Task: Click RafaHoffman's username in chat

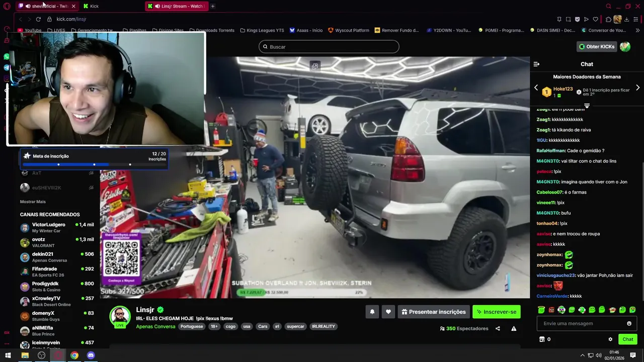Action: click(550, 151)
